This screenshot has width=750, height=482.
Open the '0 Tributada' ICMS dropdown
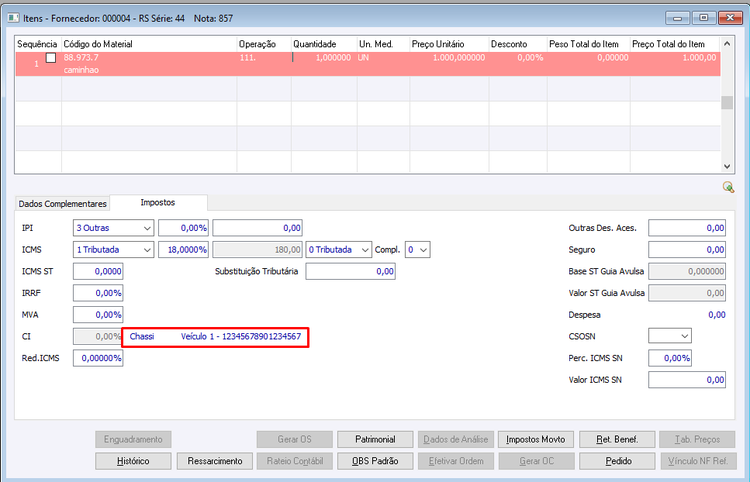click(365, 250)
